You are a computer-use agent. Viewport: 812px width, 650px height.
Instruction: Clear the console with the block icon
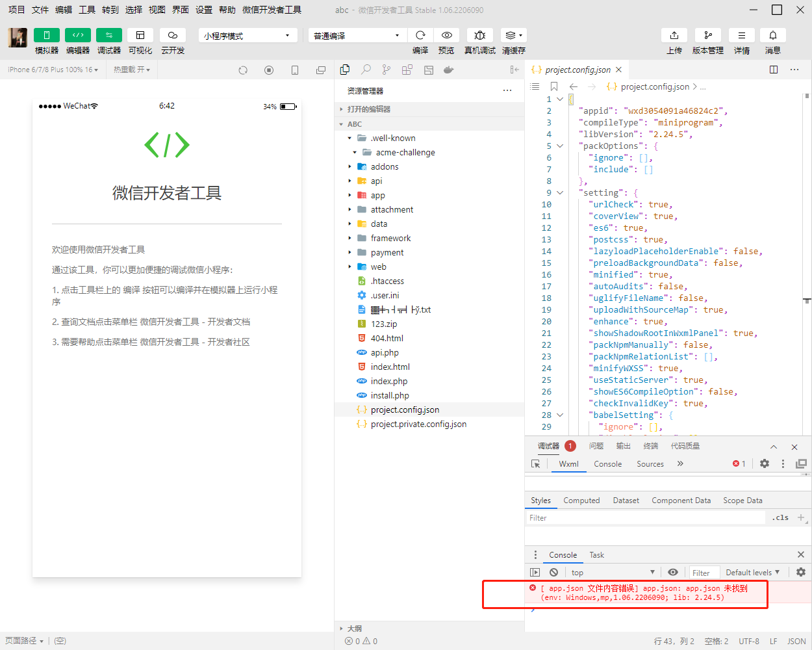click(553, 573)
